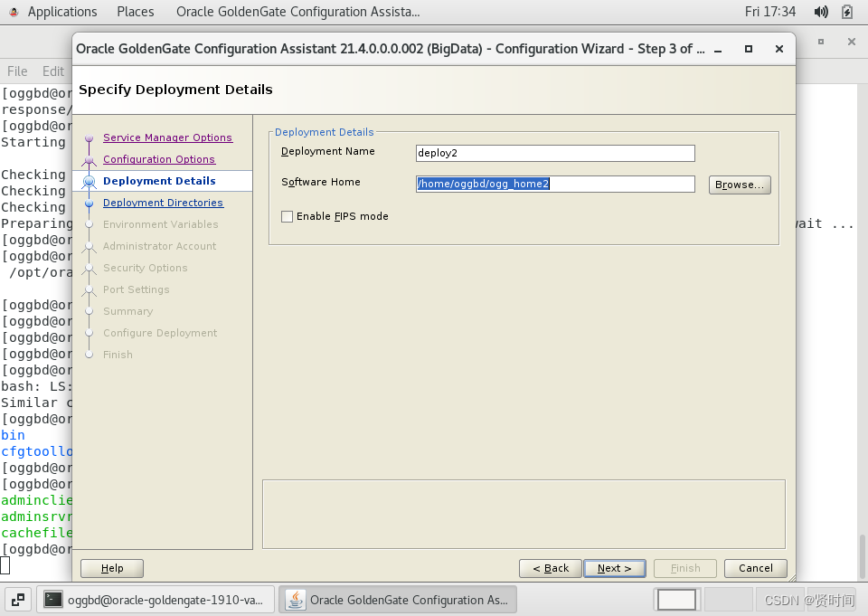Viewport: 868px width, 616px height.
Task: Click the Service Manager Options step bullet
Action: coord(90,137)
